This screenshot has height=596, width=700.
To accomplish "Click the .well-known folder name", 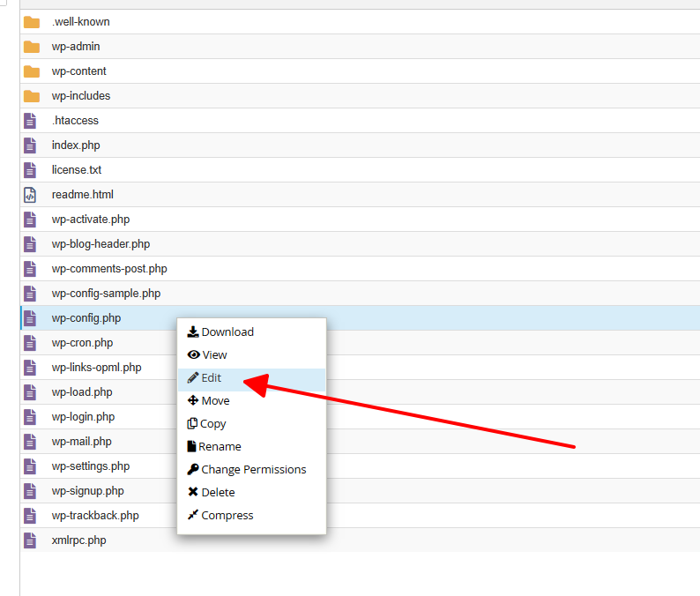I will pos(81,22).
